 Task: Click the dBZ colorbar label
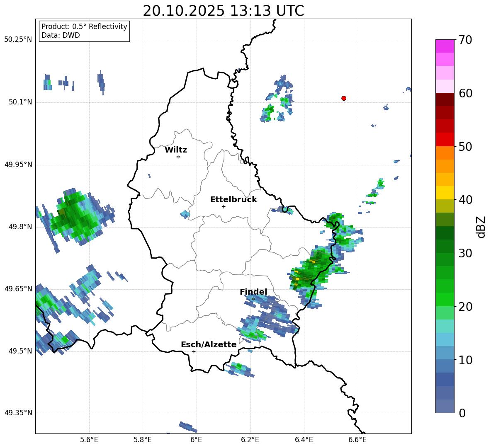point(481,227)
